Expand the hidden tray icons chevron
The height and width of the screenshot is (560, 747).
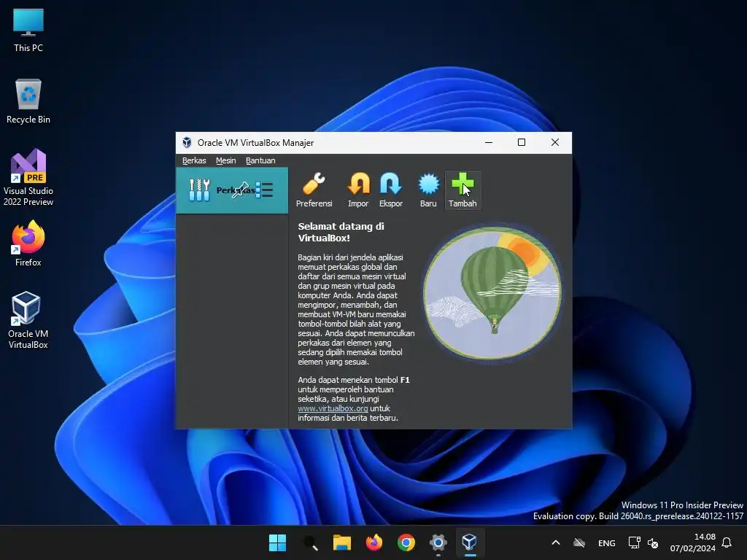click(555, 542)
